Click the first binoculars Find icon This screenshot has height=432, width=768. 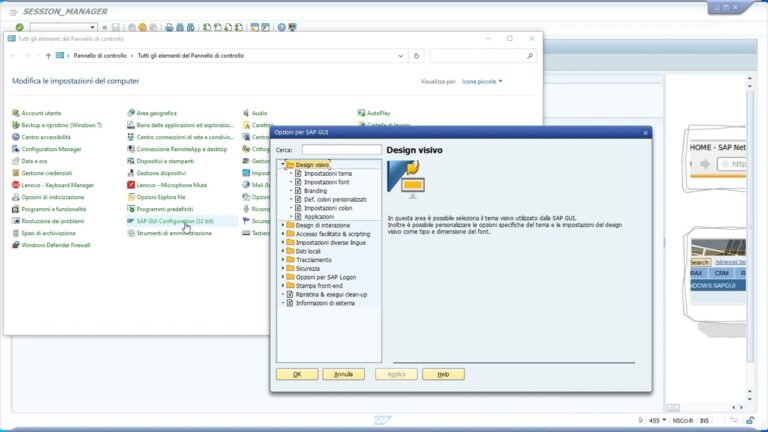180,27
